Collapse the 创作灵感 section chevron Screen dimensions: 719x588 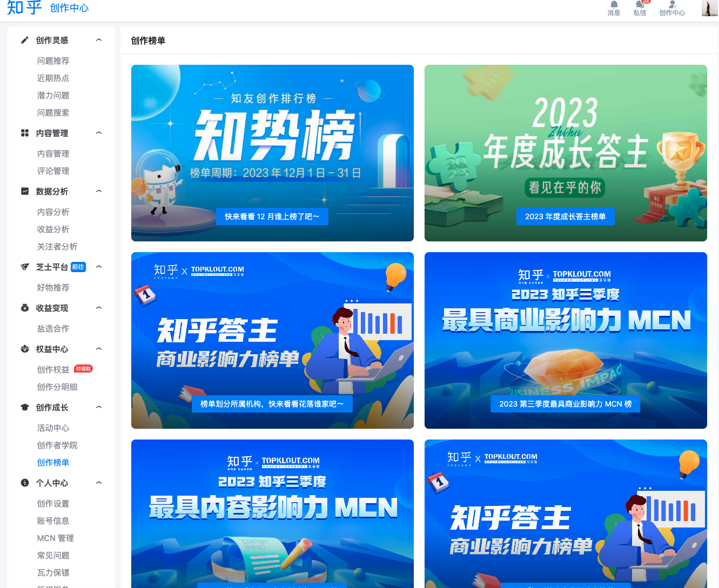tap(99, 40)
